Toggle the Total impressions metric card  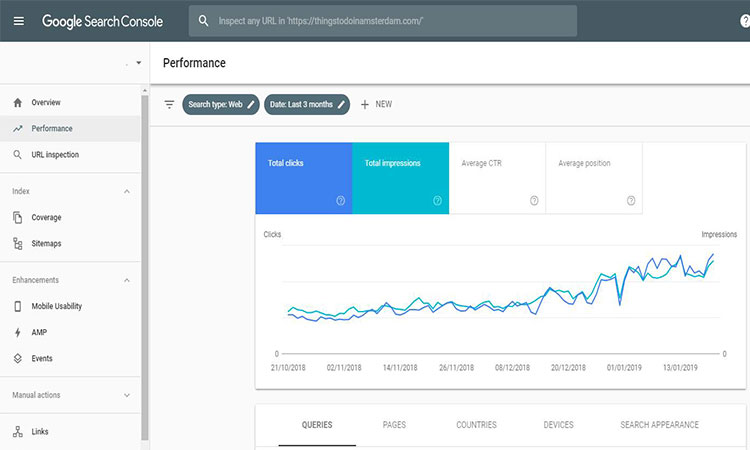400,178
